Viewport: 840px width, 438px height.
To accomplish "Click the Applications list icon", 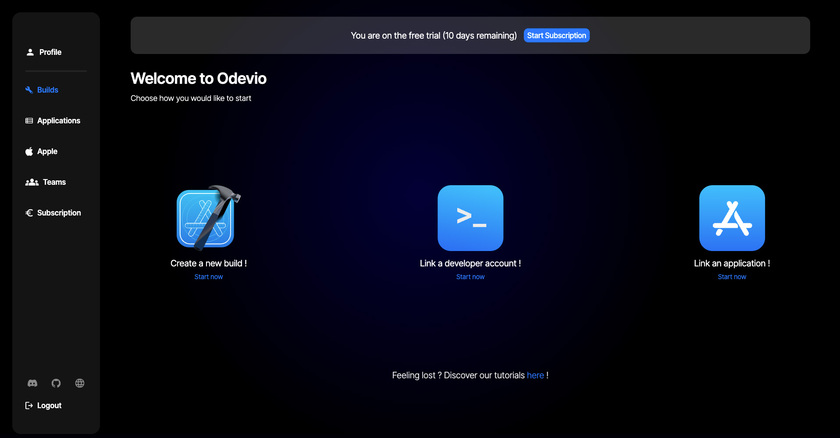I will pos(29,121).
